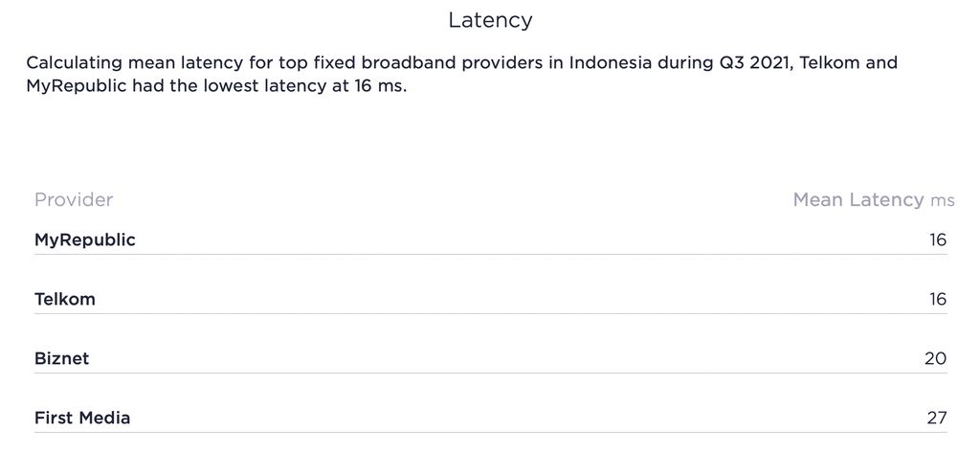
Task: Click the word Indonesia in the description
Action: tap(612, 64)
